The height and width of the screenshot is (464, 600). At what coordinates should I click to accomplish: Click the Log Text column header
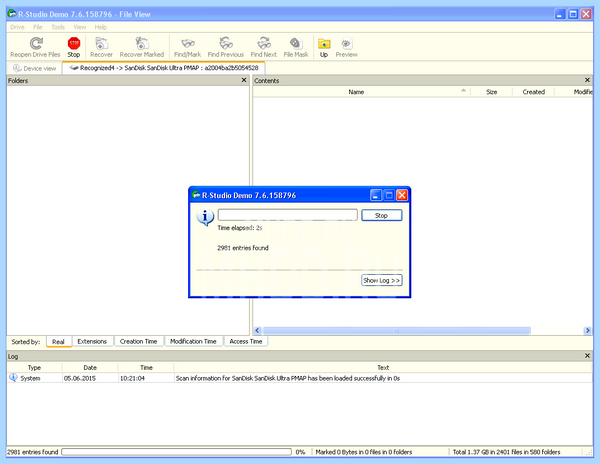[x=383, y=368]
